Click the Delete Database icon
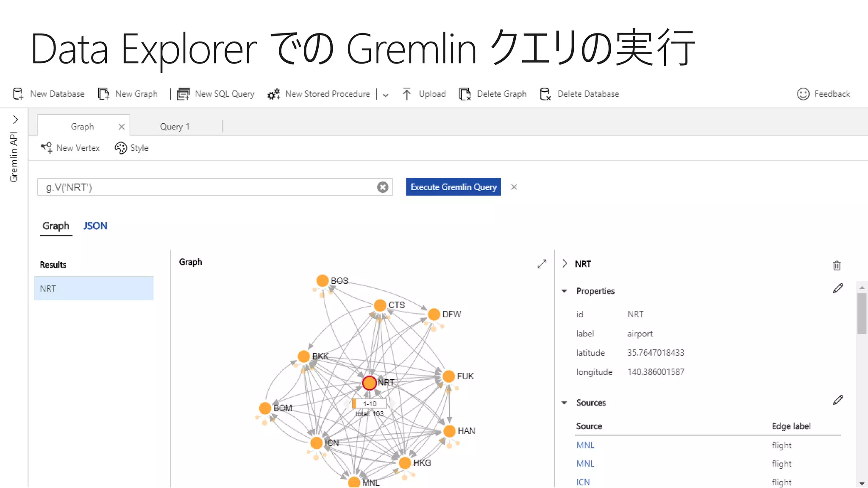Image resolution: width=868 pixels, height=488 pixels. point(545,94)
